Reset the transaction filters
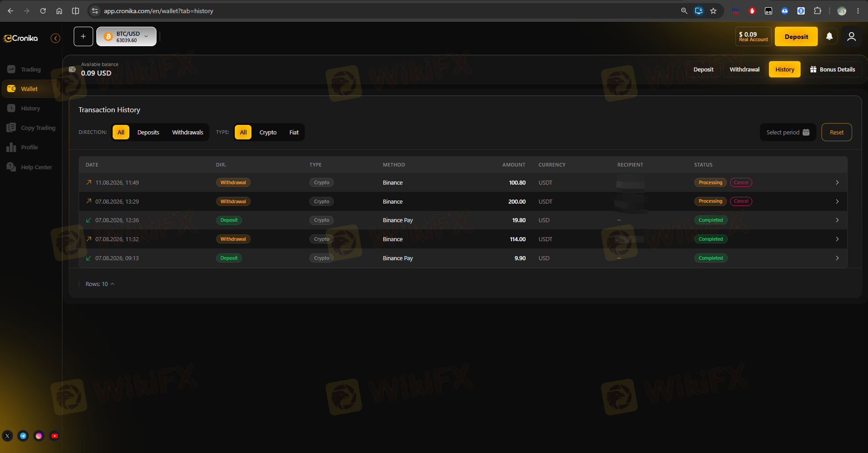The width and height of the screenshot is (868, 453). 836,132
